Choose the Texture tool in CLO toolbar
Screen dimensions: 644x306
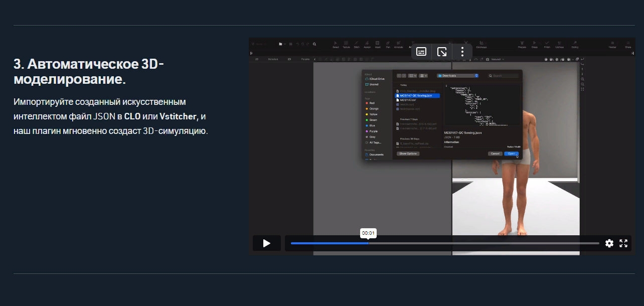click(x=346, y=44)
